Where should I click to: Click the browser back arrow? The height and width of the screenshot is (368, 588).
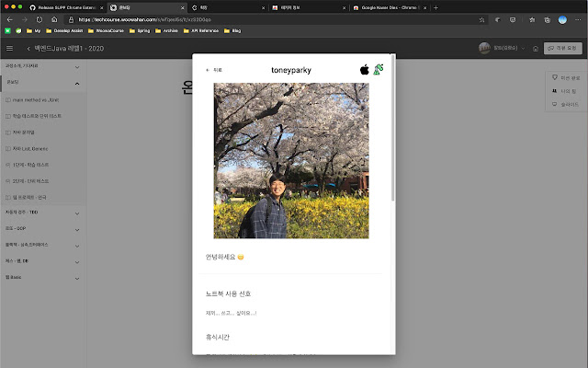10,19
